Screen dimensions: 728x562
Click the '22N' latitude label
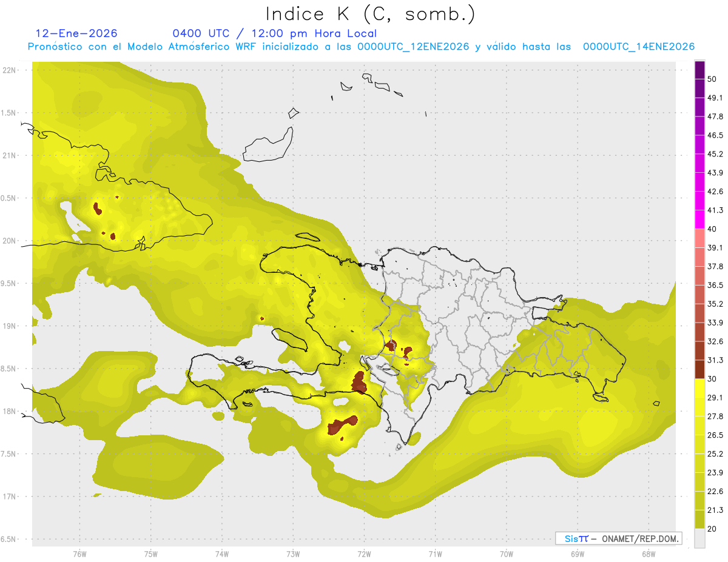point(10,70)
